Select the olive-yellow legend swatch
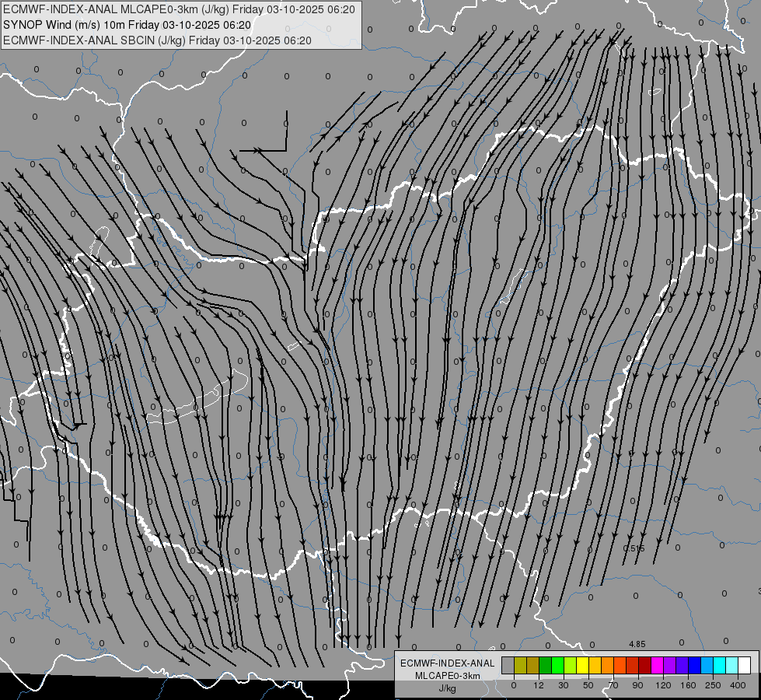 [521, 665]
